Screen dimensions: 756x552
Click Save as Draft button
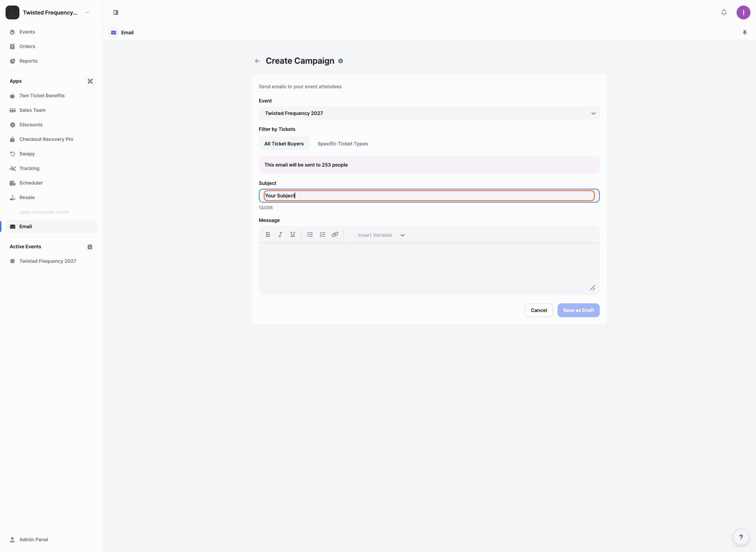pos(578,310)
